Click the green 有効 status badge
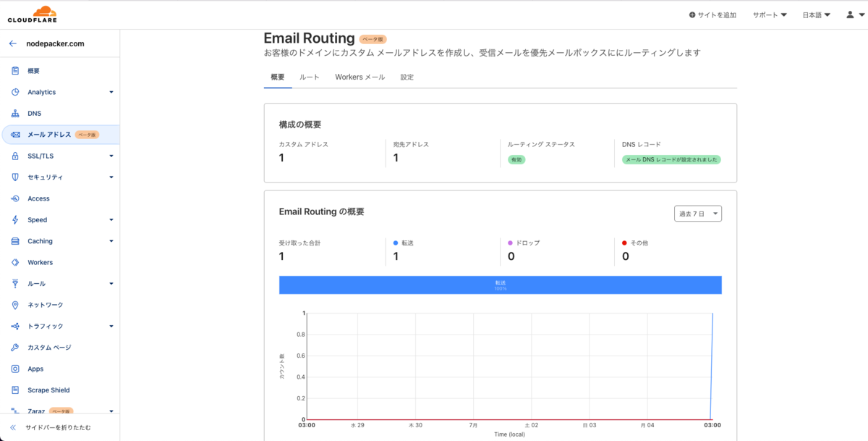The width and height of the screenshot is (868, 441). pyautogui.click(x=516, y=159)
